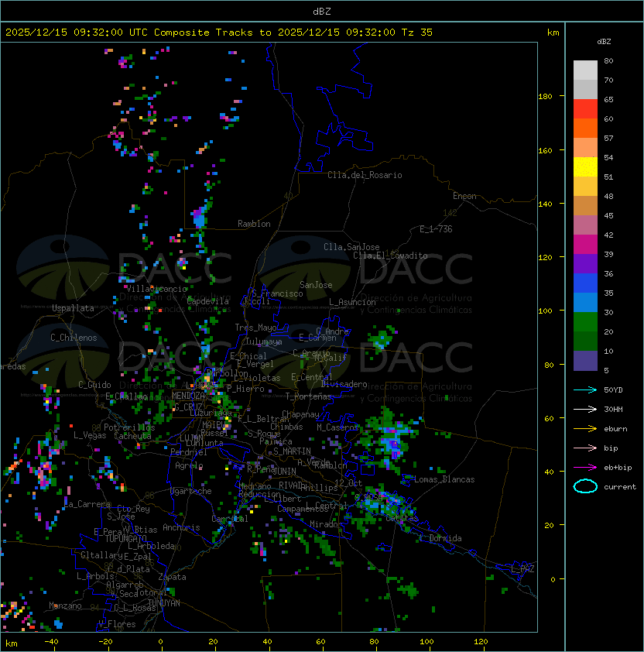
Task: Click the La_Carrera label
Action: point(87,504)
